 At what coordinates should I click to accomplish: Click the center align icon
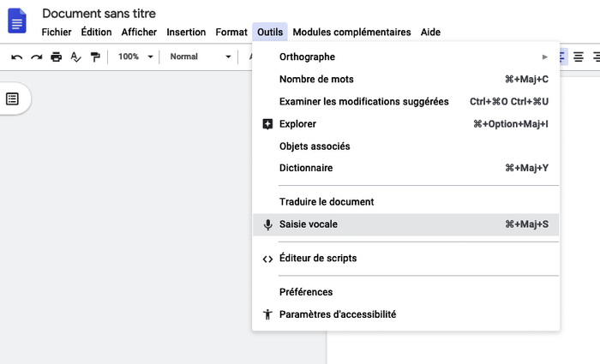pos(579,57)
